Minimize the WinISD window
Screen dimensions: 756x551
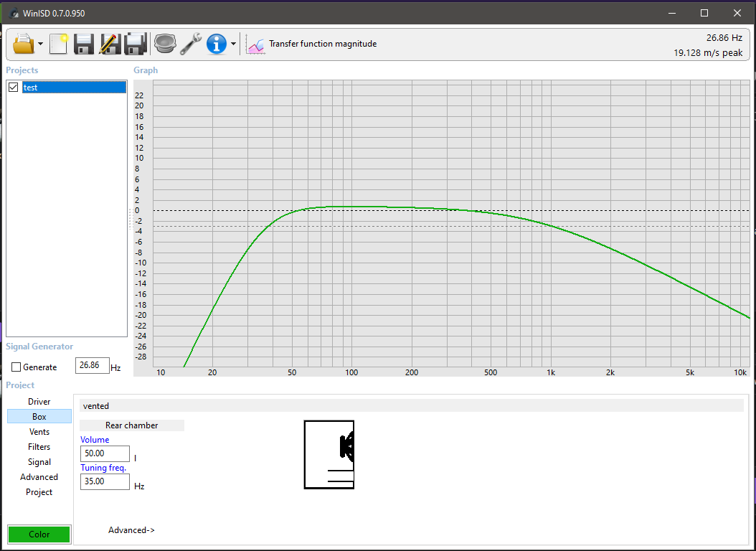[x=672, y=13]
